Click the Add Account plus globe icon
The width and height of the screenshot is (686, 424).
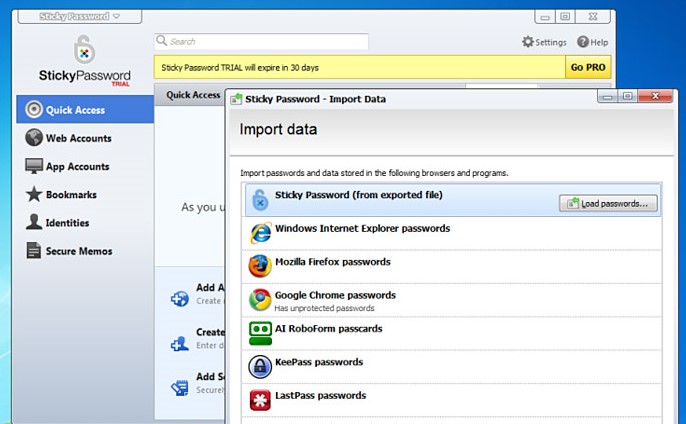tap(180, 299)
